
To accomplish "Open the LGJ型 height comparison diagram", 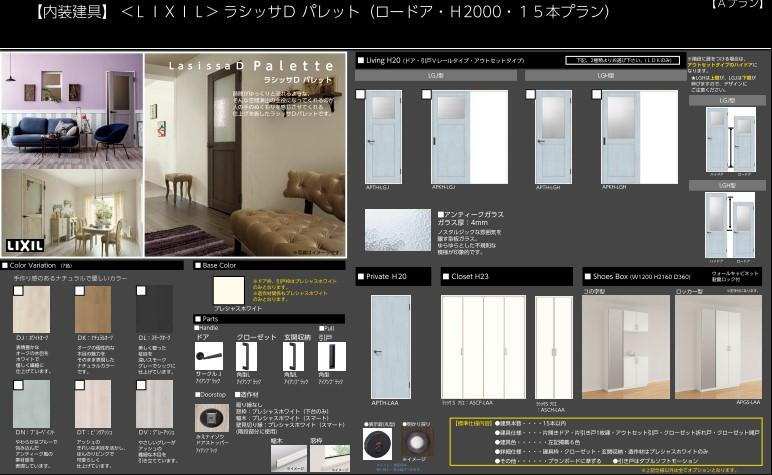I will (731, 142).
